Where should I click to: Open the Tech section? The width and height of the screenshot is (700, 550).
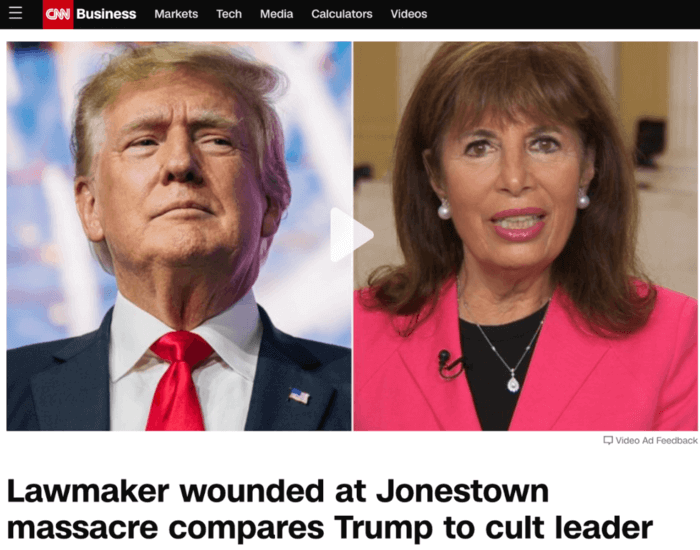pos(229,14)
